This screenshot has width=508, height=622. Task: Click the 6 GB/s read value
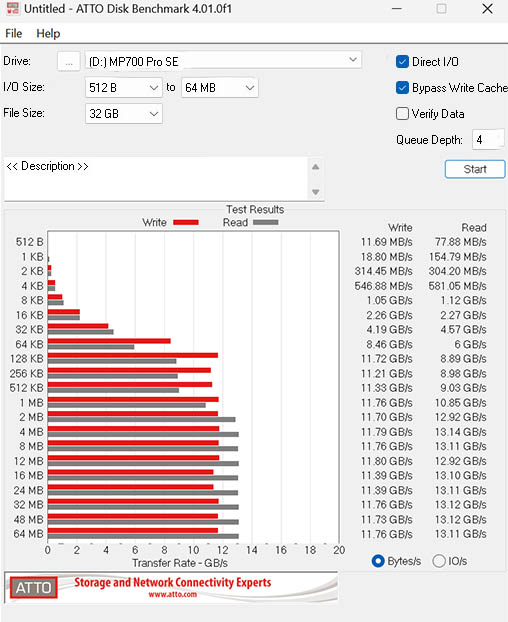(470, 344)
